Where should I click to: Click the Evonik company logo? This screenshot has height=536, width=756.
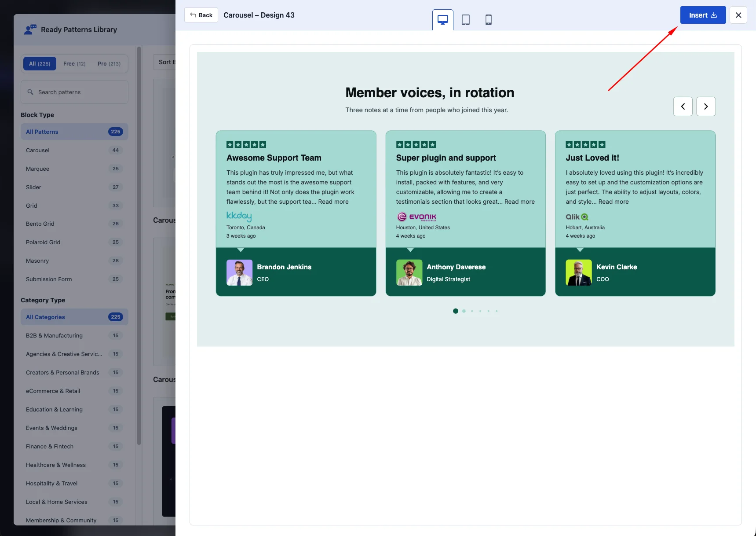point(416,217)
